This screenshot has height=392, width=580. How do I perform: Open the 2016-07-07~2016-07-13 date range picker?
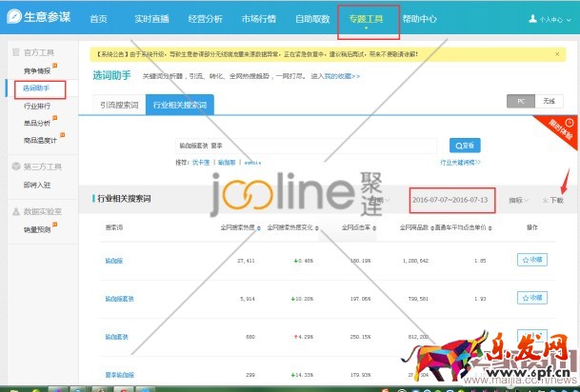(450, 200)
